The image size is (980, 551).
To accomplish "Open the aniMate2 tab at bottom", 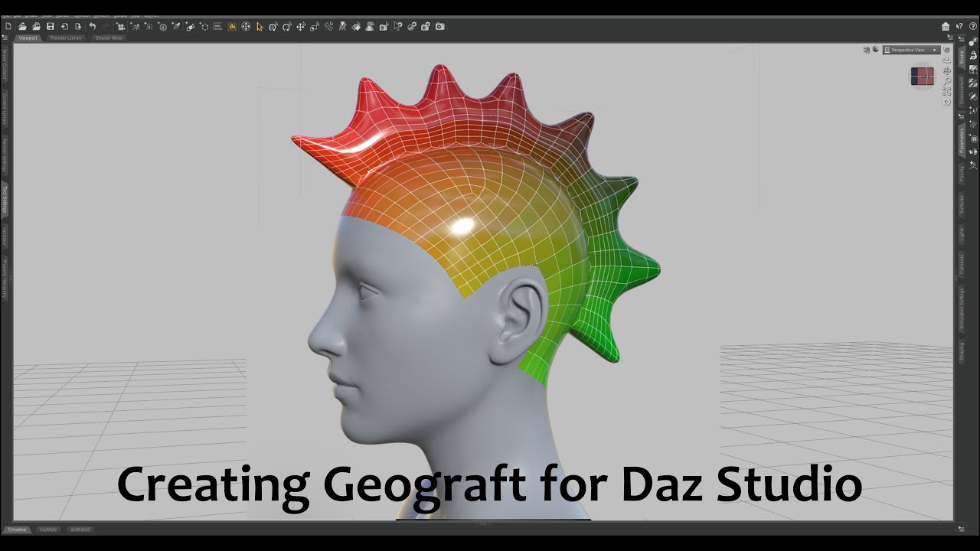I will [x=80, y=529].
